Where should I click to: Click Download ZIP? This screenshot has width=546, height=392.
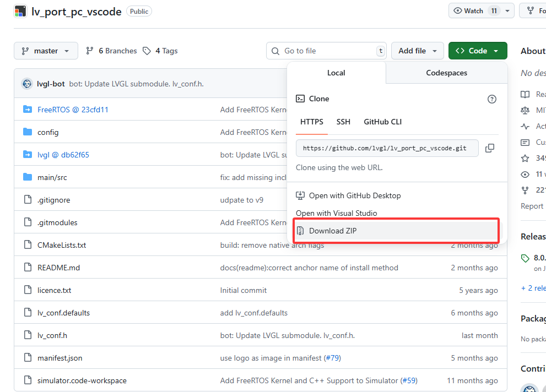[333, 231]
